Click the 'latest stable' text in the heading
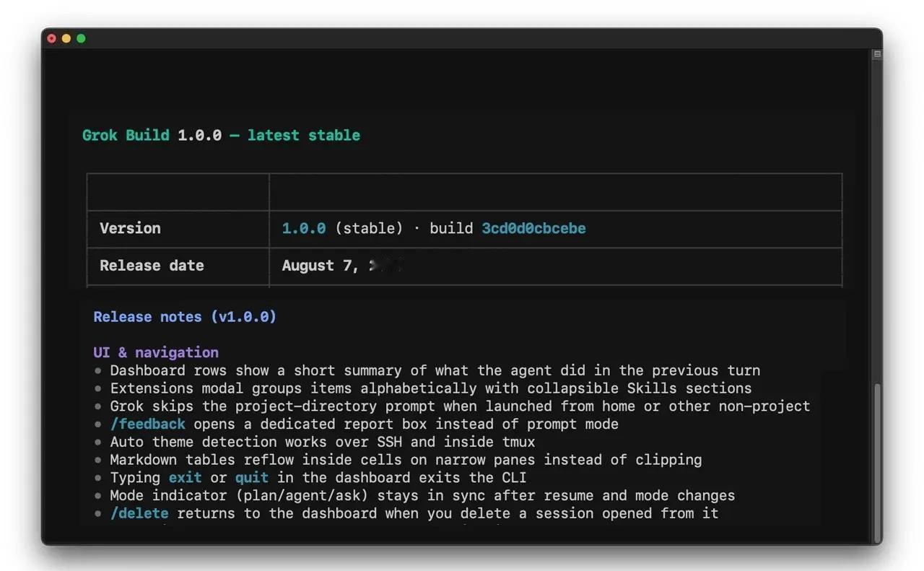This screenshot has height=571, width=924. point(304,135)
